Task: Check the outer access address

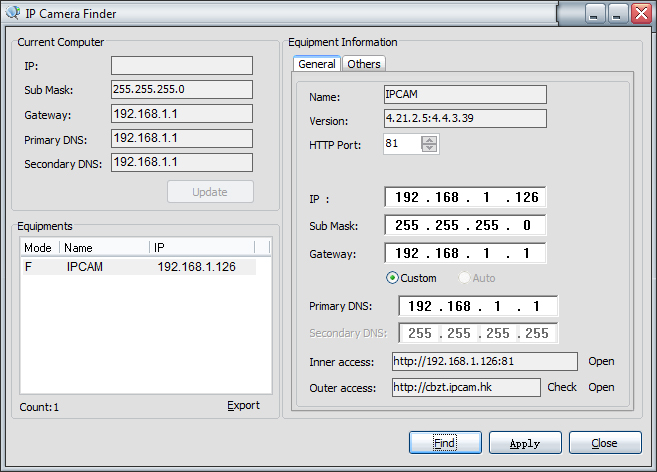Action: click(x=562, y=387)
